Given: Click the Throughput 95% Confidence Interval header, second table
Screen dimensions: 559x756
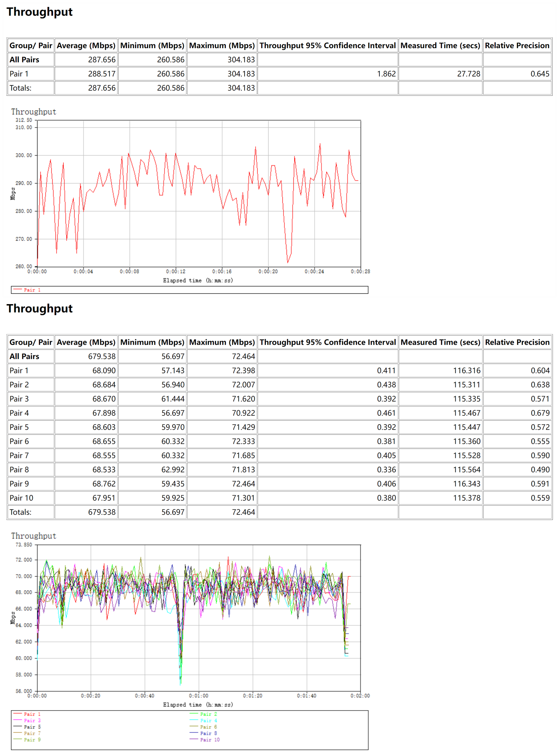Looking at the screenshot, I should tap(327, 342).
